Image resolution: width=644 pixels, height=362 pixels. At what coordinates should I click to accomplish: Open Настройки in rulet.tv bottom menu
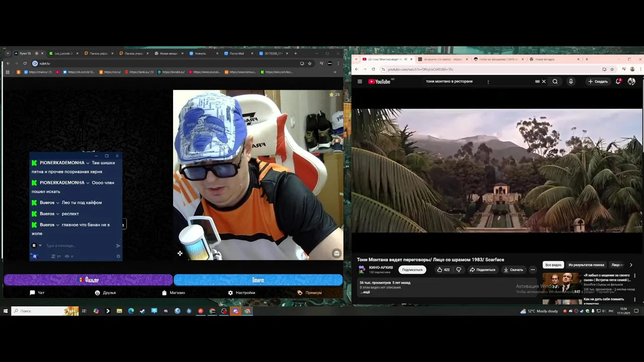click(x=242, y=293)
